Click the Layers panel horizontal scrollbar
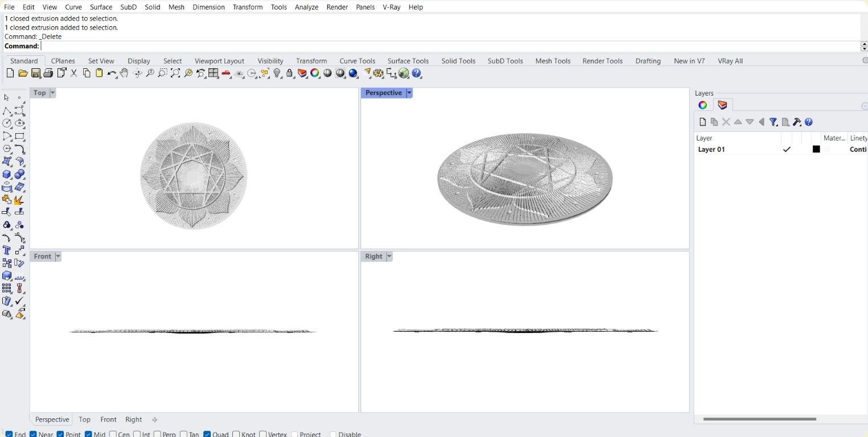868x437 pixels. 759,419
